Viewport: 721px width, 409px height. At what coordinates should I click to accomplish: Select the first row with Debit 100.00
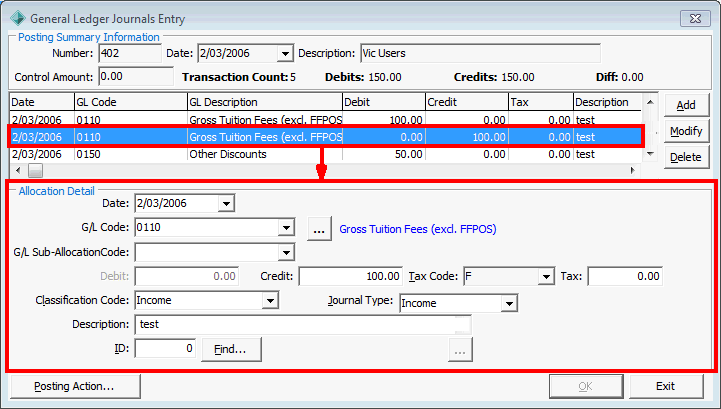tap(326, 120)
